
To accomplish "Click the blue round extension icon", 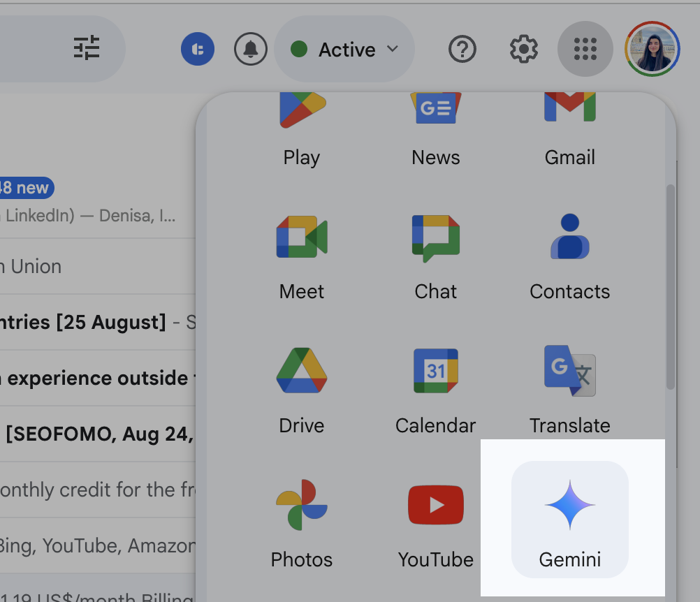I will click(x=197, y=49).
